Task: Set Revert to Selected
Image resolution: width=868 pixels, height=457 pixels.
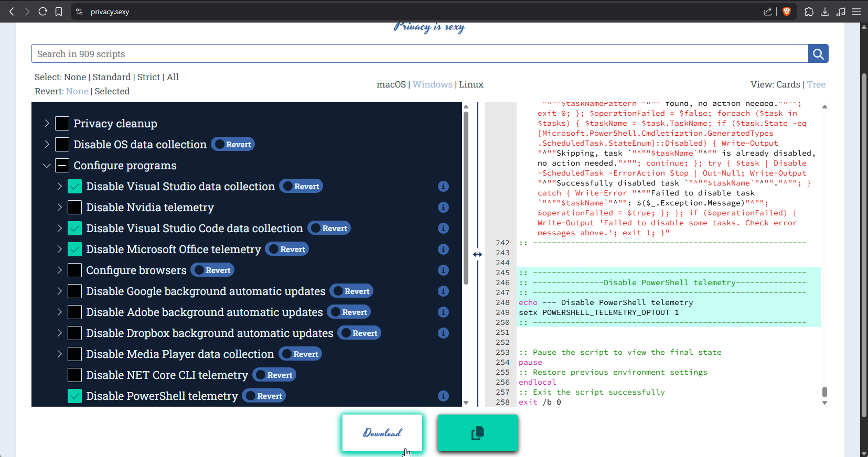Action: [112, 91]
